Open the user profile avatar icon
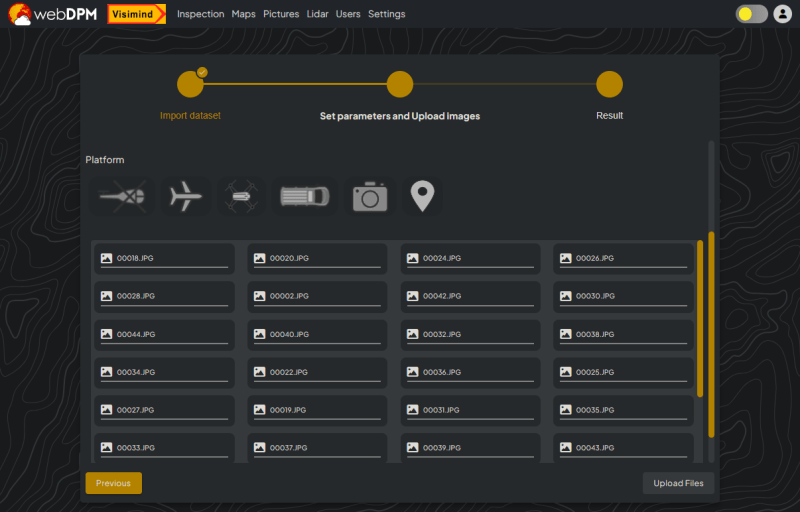The width and height of the screenshot is (800, 512). [782, 14]
